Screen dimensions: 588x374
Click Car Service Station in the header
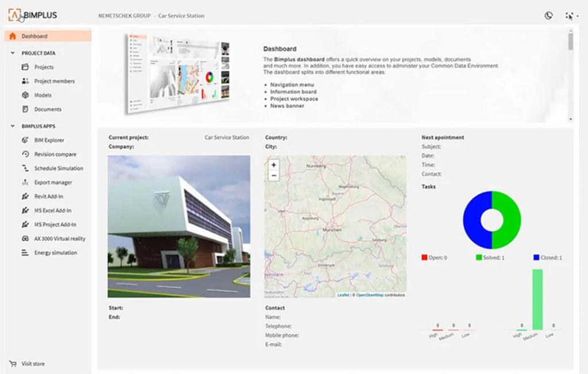pyautogui.click(x=181, y=15)
